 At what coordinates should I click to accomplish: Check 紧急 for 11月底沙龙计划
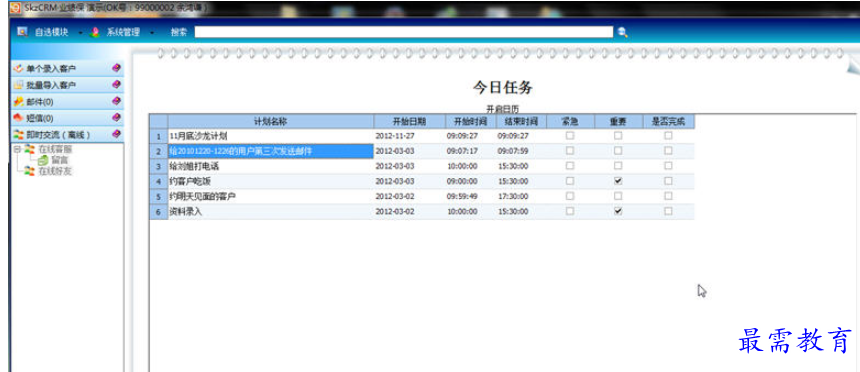tap(570, 136)
